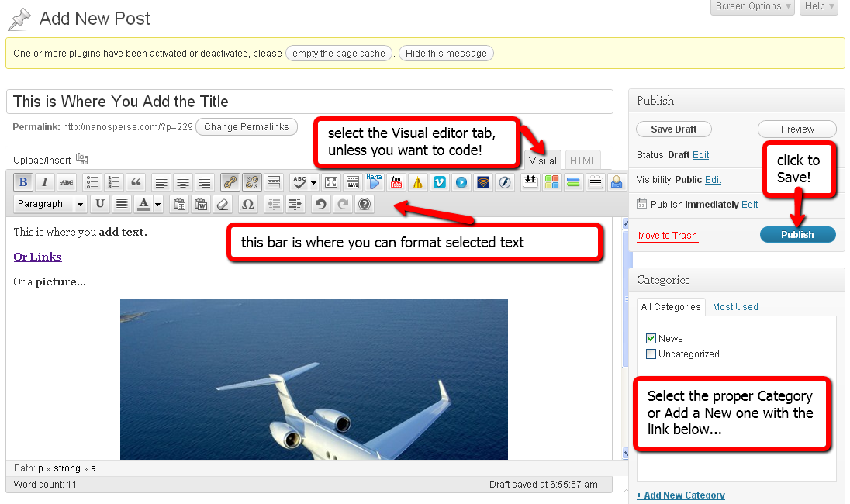Insert a blockquote
This screenshot has height=504, width=850.
point(136,182)
